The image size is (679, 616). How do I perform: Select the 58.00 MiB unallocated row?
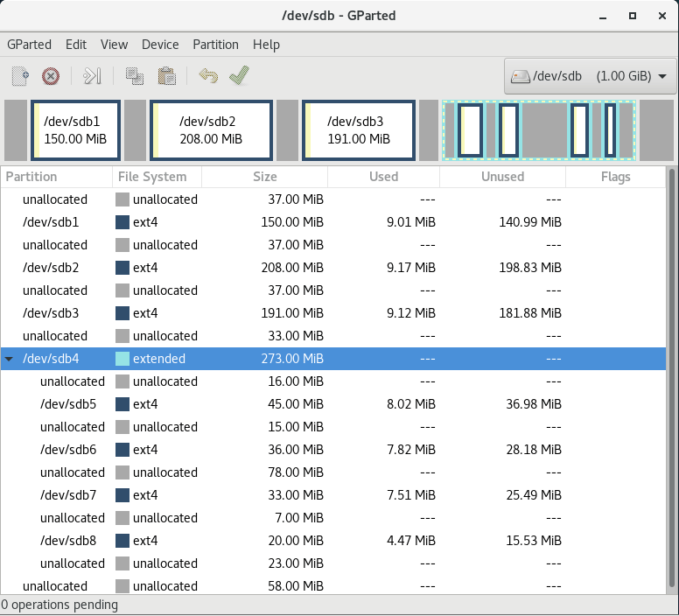(333, 585)
